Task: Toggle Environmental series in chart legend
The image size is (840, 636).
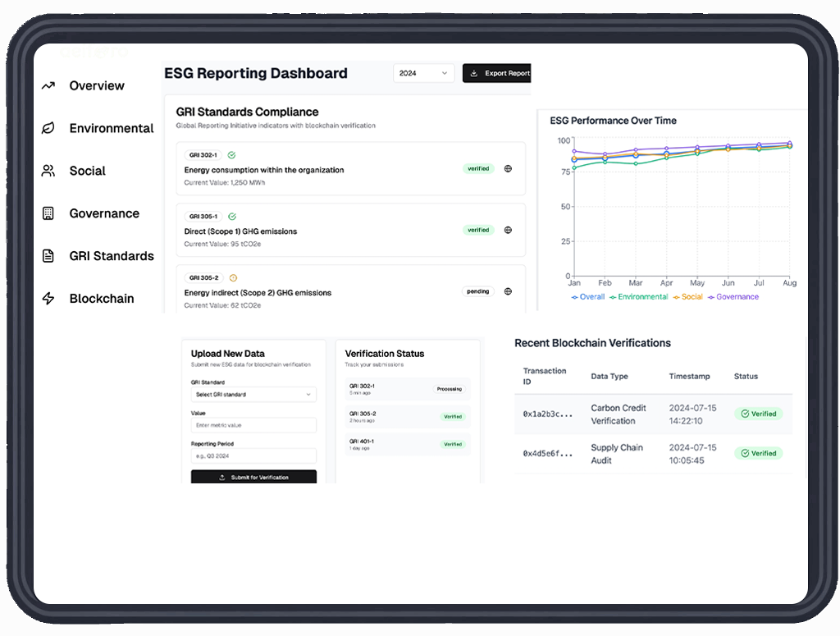Action: [x=639, y=297]
